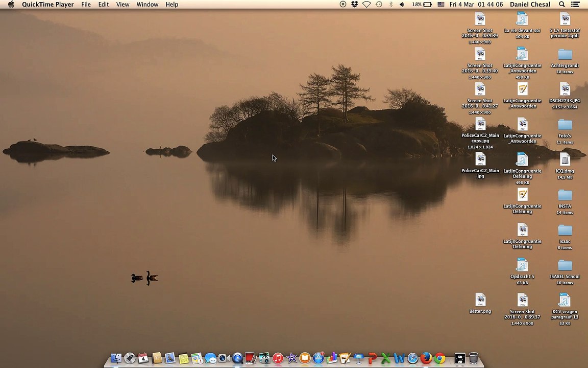Open the Mail stamp icon in Dock
The height and width of the screenshot is (368, 588).
pos(170,358)
